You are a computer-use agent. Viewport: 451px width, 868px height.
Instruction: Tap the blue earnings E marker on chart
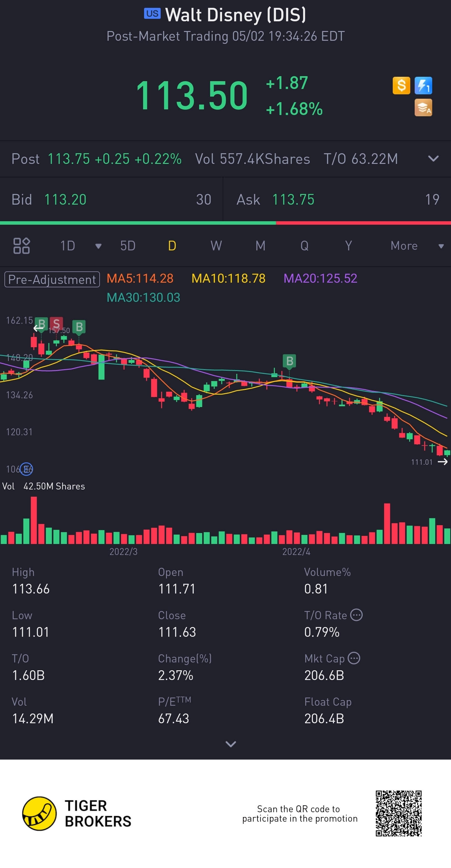pyautogui.click(x=26, y=469)
